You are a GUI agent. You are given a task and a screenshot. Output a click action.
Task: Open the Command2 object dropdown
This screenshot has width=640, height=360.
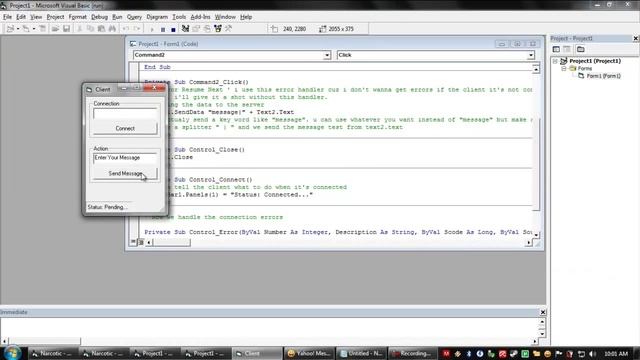click(x=327, y=55)
